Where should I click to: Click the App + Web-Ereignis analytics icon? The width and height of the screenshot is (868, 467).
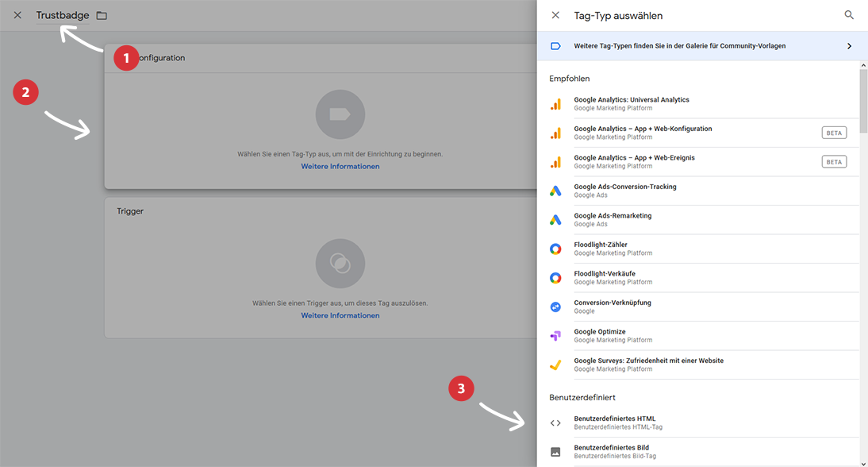[555, 162]
